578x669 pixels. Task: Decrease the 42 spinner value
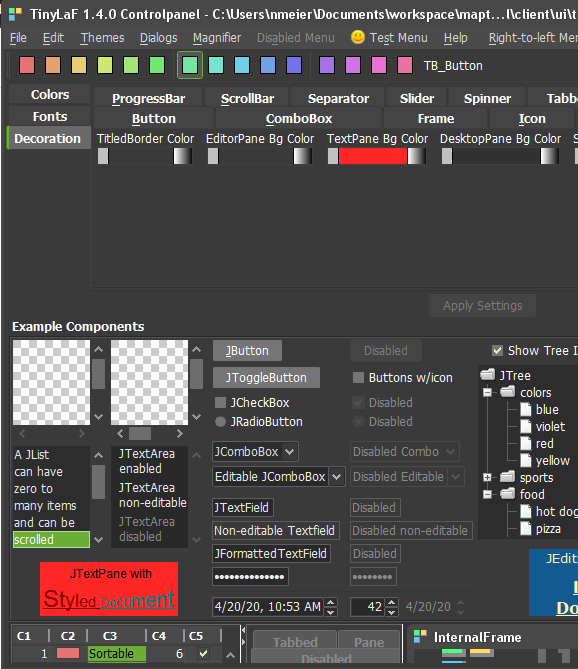(x=392, y=611)
